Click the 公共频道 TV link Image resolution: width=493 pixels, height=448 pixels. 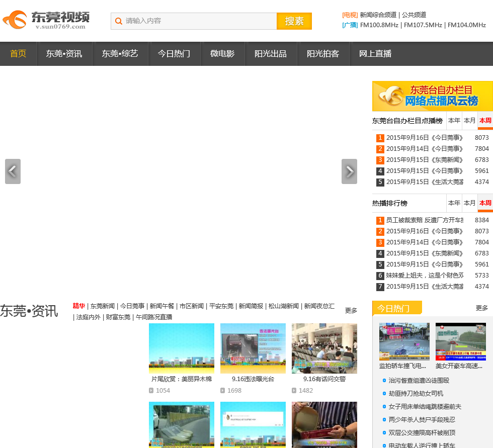(414, 15)
